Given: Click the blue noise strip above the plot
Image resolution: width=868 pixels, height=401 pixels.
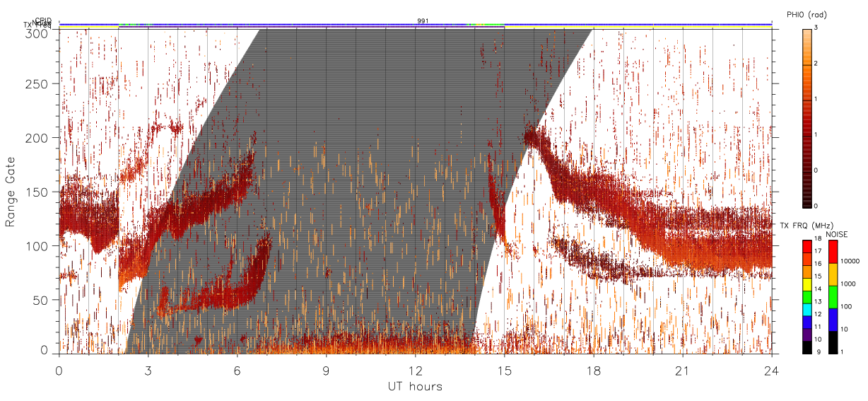Looking at the screenshot, I should 415,24.
